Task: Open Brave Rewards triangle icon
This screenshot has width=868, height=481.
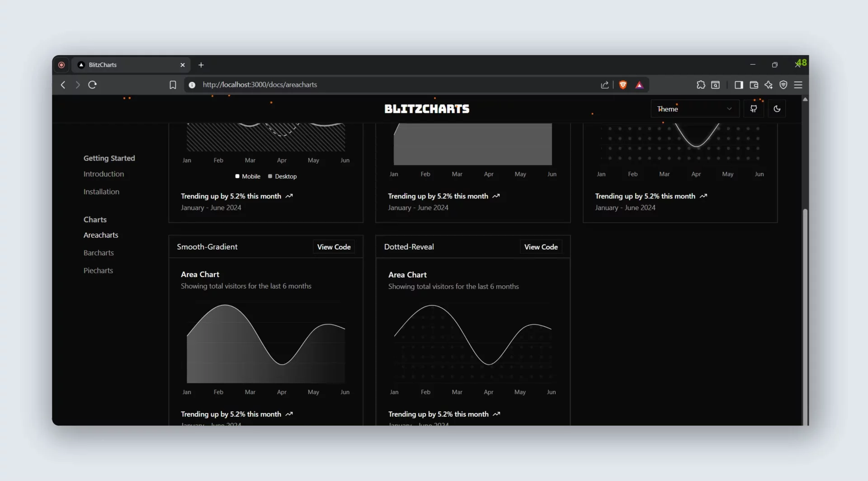Action: point(639,85)
